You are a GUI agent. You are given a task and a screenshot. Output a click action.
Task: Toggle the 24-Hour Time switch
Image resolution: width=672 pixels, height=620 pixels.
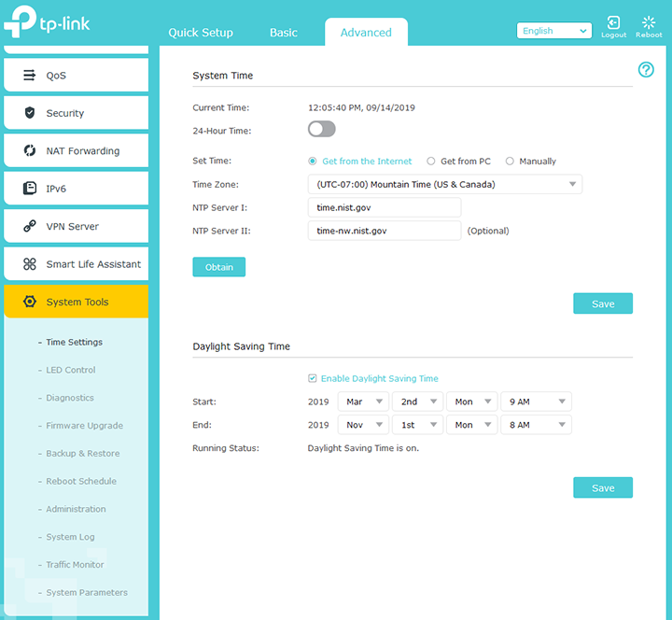[321, 130]
